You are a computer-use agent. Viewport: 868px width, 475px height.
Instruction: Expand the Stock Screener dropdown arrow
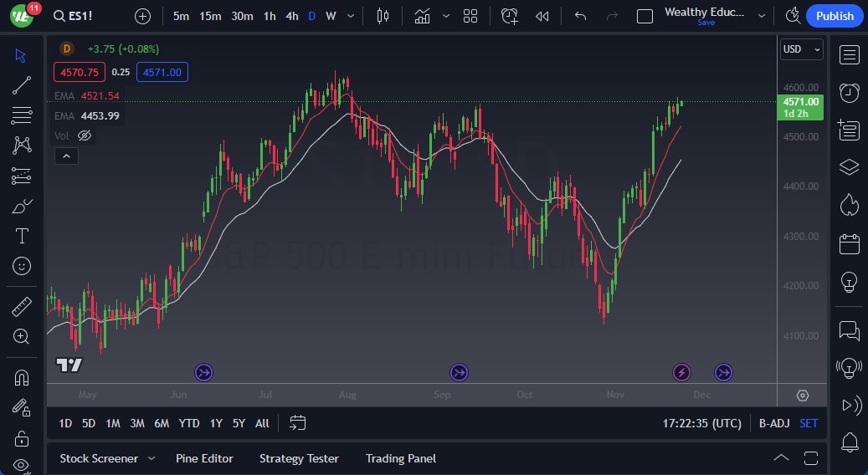click(x=152, y=458)
